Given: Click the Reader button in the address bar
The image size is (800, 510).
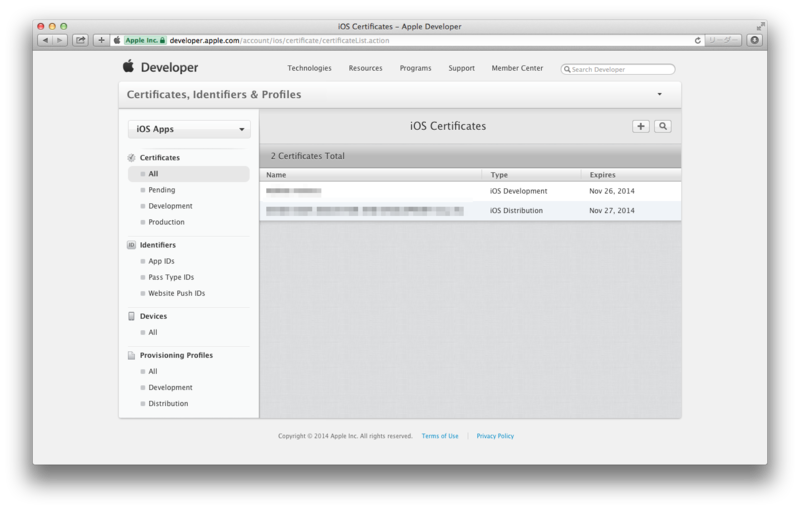Looking at the screenshot, I should (723, 40).
